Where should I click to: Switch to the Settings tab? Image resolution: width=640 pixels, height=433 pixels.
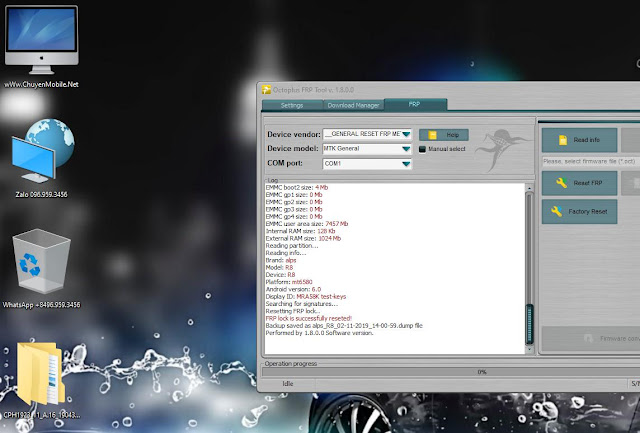(292, 105)
